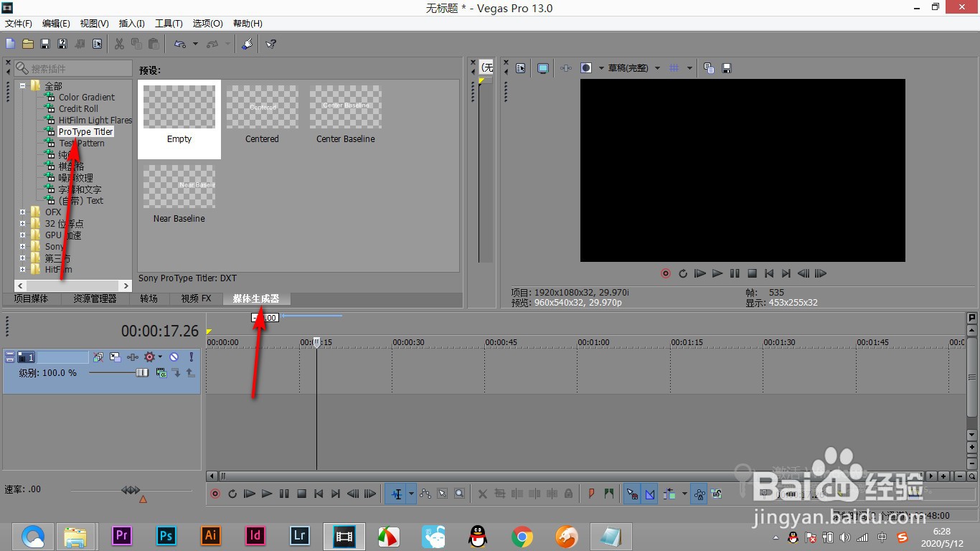The width and height of the screenshot is (980, 551).
Task: Open the 工具(T) menu
Action: point(169,23)
